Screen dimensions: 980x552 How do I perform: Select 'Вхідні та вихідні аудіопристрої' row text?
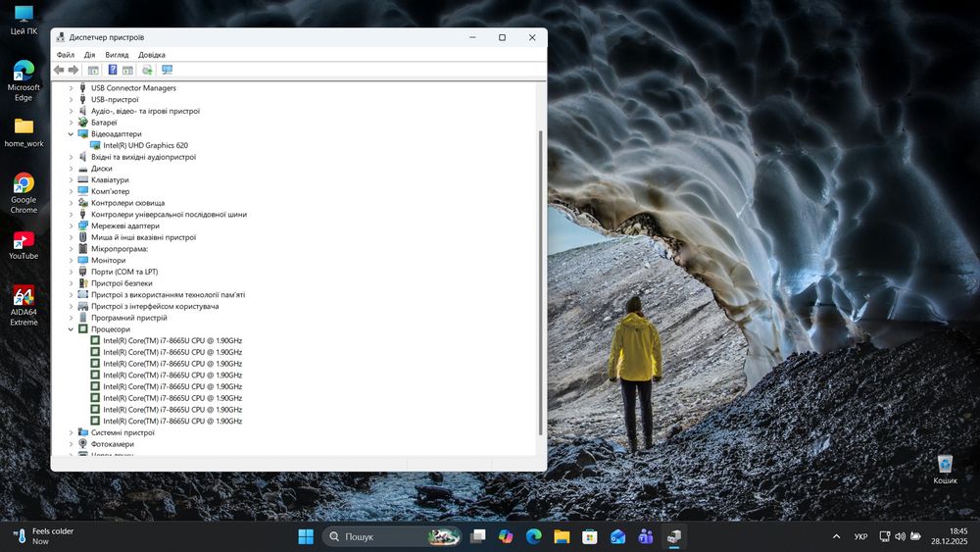click(x=144, y=157)
